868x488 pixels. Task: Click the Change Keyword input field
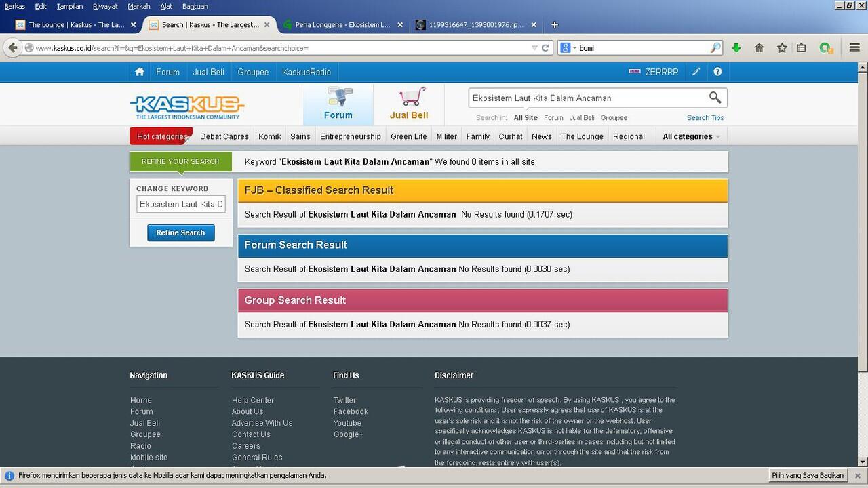coord(181,204)
